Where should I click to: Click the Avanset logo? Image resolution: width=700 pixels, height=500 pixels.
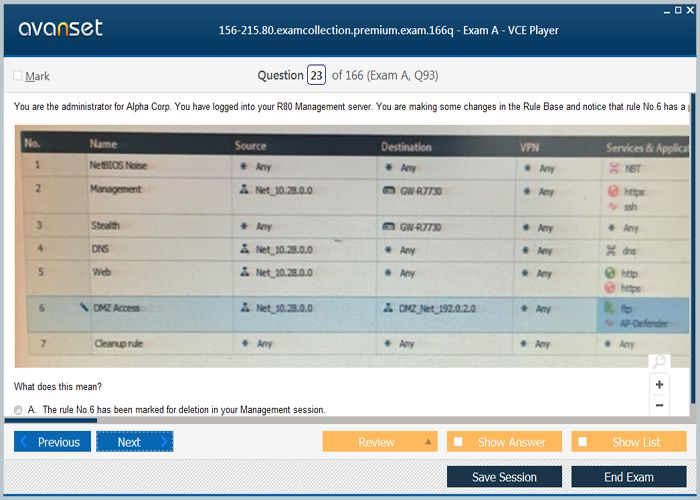[x=60, y=28]
